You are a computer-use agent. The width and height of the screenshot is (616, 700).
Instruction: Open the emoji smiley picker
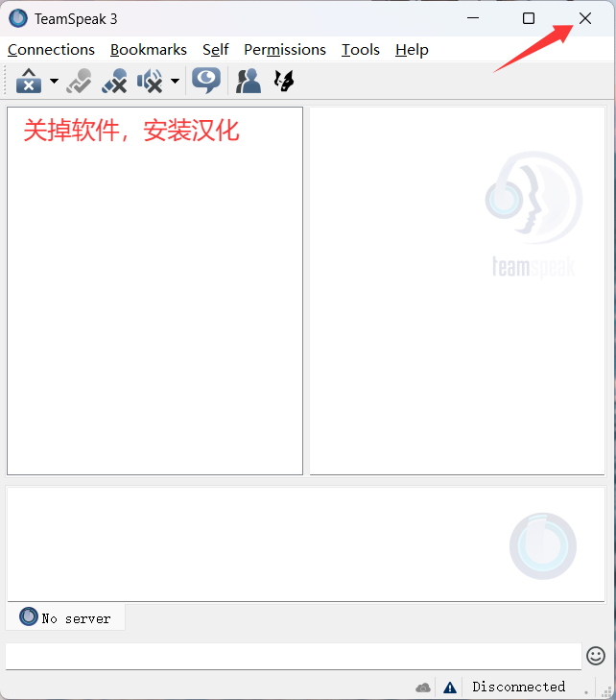coord(596,656)
